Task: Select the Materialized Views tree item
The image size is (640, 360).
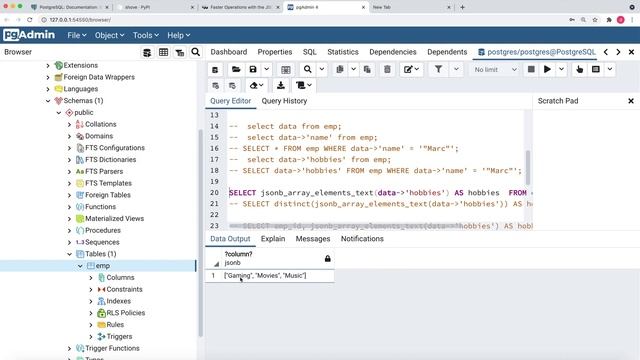Action: pyautogui.click(x=114, y=219)
